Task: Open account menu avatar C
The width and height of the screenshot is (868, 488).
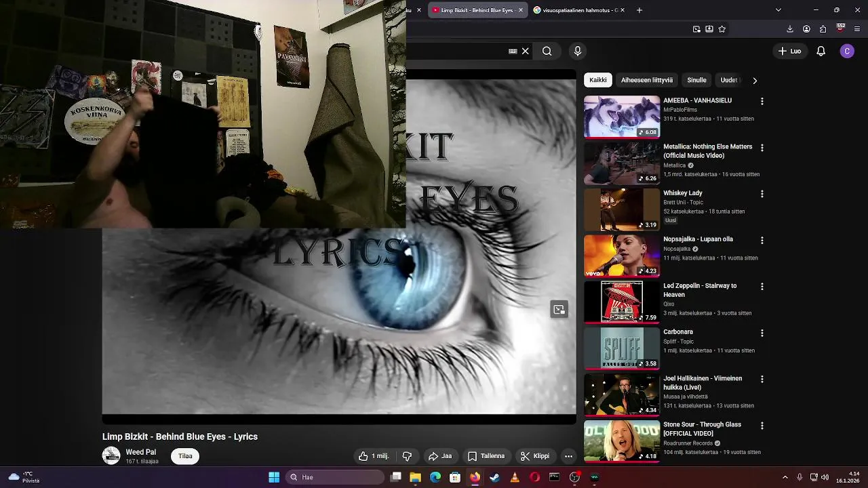Action: pos(847,51)
